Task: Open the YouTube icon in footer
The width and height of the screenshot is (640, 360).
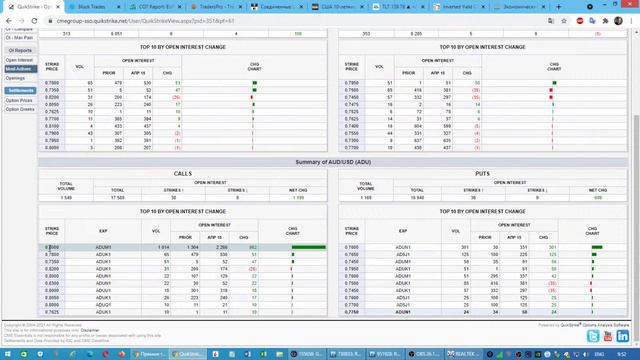Action: click(608, 336)
